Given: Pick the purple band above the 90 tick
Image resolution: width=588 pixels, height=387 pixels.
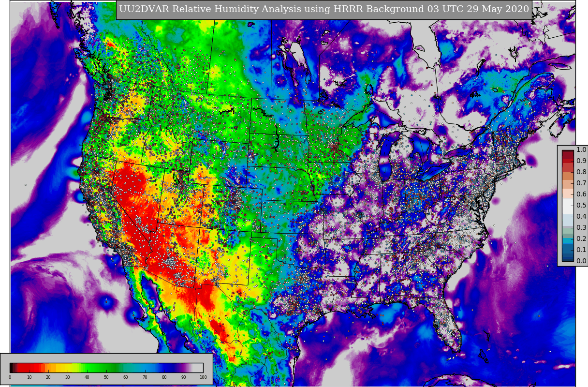Looking at the screenshot, I should point(184,368).
